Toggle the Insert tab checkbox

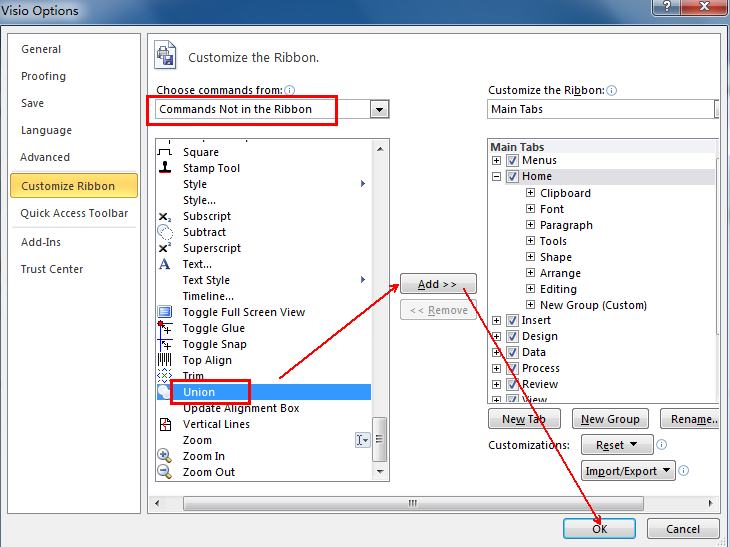pos(512,320)
